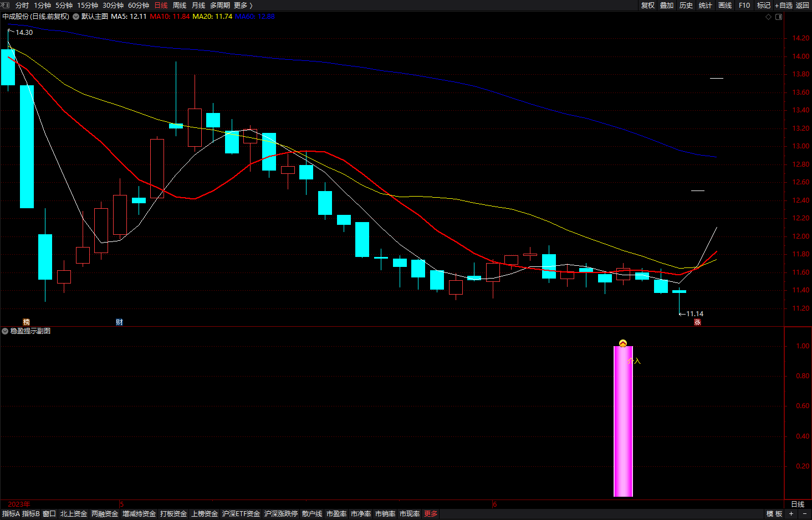
Task: Select the 5分钟 period
Action: 64,6
